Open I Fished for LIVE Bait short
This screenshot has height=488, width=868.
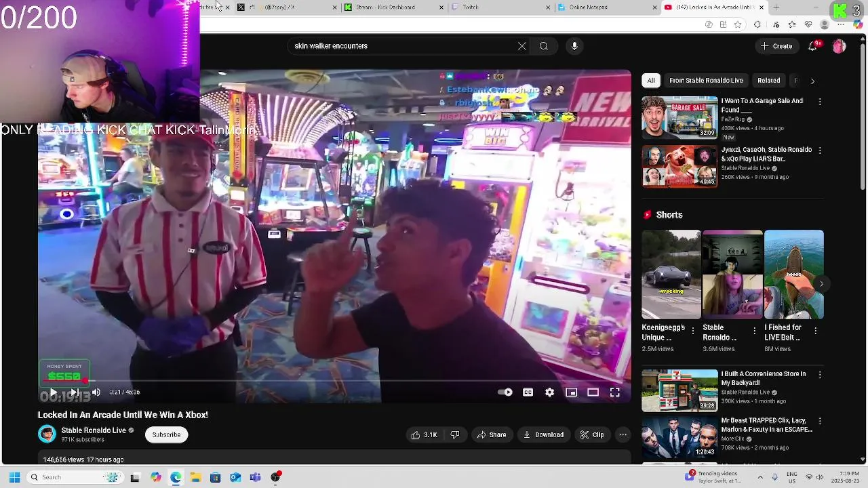tap(794, 274)
